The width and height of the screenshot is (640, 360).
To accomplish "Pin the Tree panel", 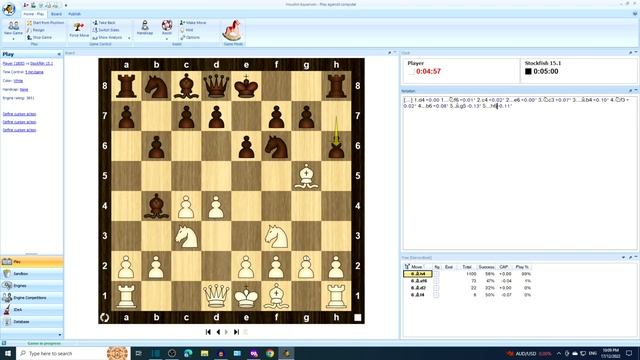I will [x=630, y=258].
